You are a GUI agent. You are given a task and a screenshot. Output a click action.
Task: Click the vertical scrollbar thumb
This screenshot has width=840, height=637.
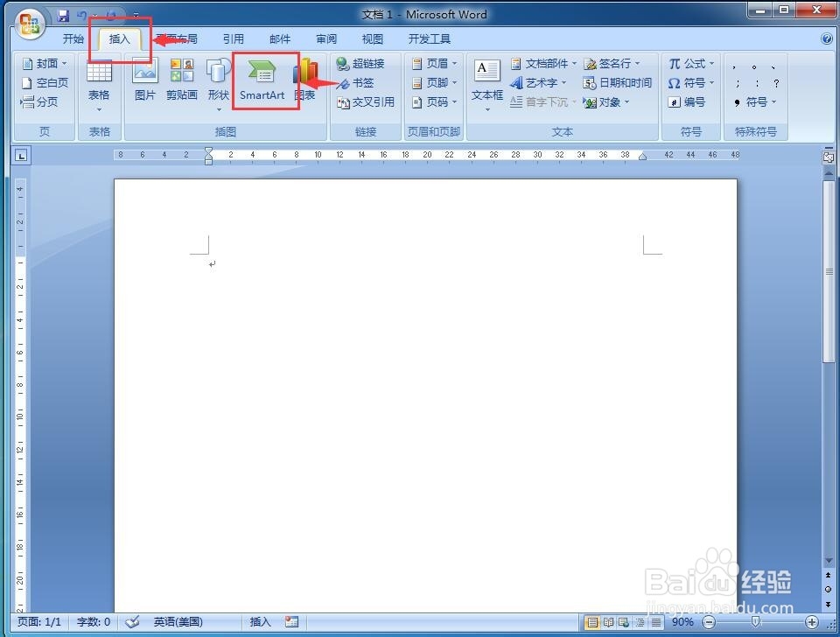point(829,271)
